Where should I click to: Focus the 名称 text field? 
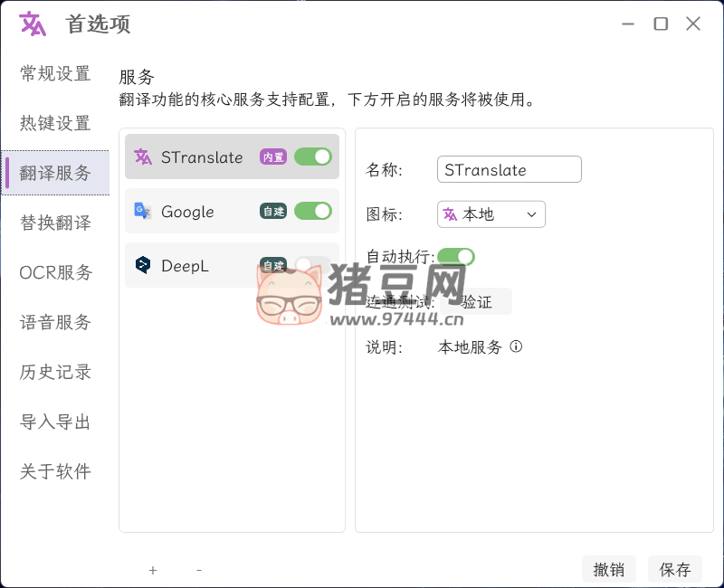509,170
